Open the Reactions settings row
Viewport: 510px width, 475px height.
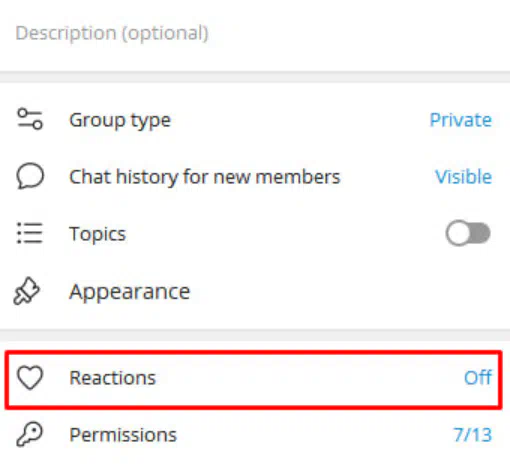pos(254,379)
